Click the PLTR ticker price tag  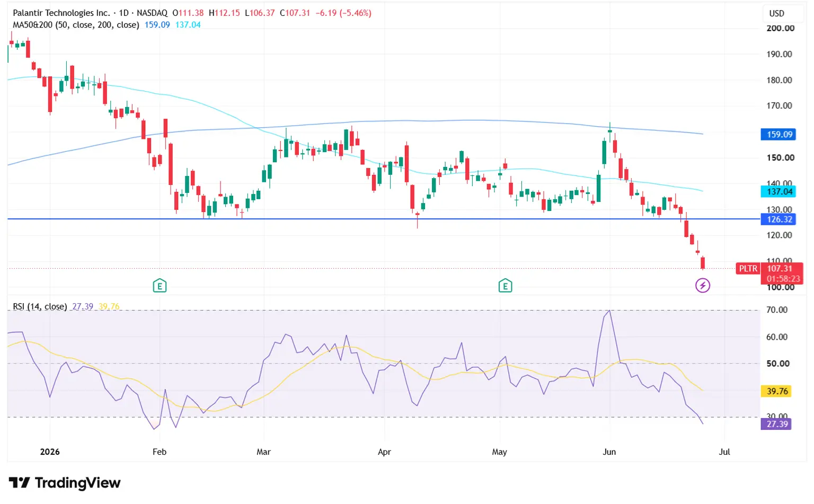(748, 269)
